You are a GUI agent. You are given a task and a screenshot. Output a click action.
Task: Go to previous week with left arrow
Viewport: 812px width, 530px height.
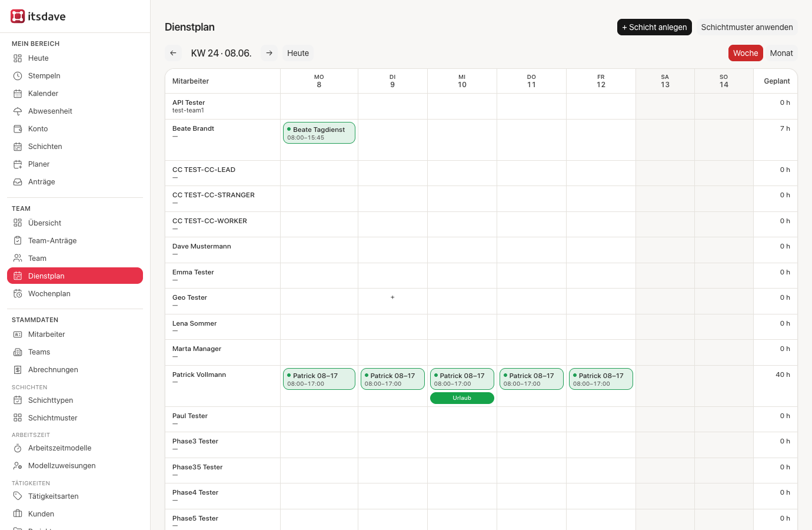(173, 53)
